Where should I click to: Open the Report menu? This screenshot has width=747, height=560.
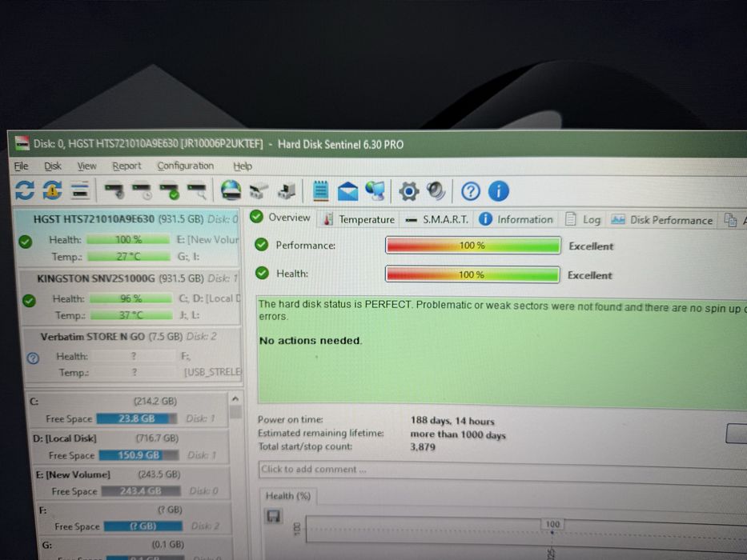[127, 166]
